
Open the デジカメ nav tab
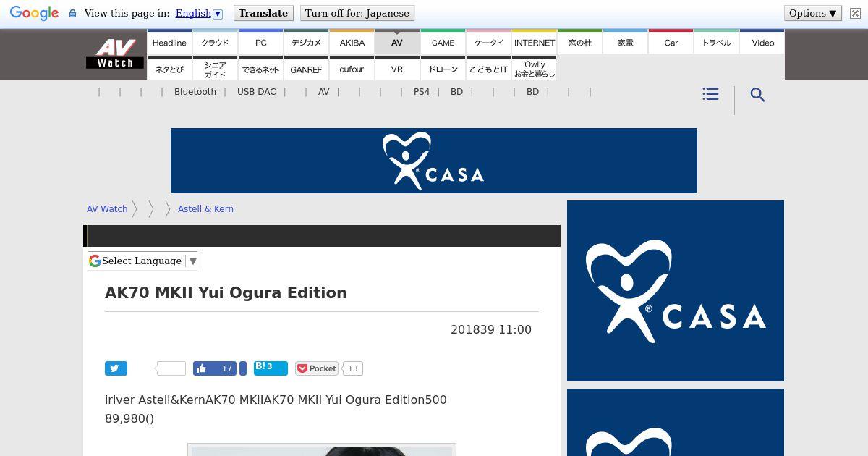[306, 42]
